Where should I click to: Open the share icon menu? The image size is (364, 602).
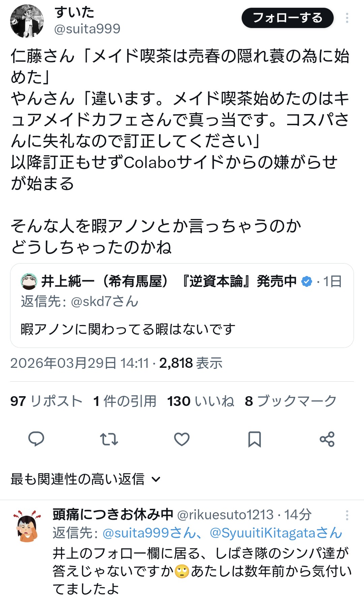point(327,439)
